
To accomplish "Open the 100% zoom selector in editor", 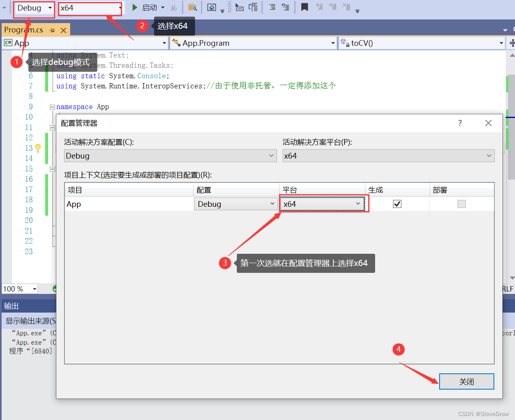I will [x=19, y=289].
